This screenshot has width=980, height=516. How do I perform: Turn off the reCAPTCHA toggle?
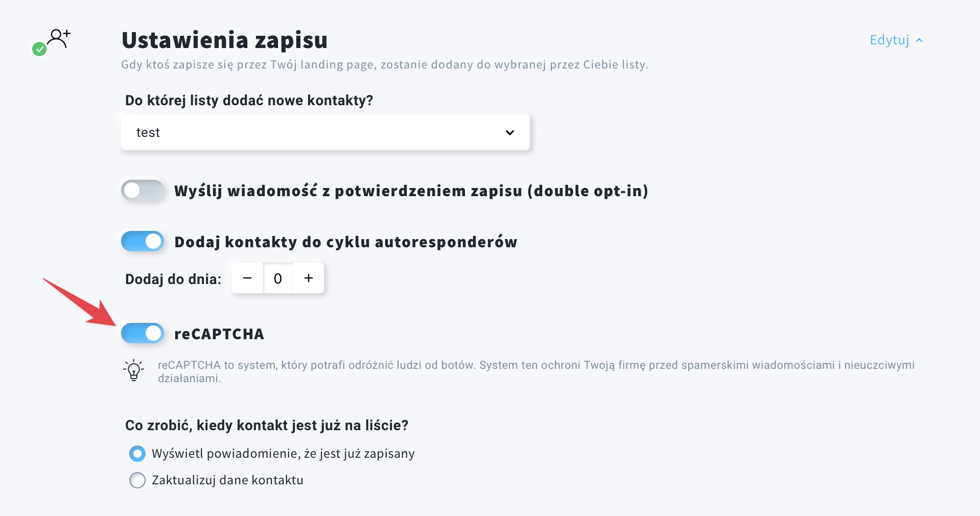pyautogui.click(x=143, y=334)
